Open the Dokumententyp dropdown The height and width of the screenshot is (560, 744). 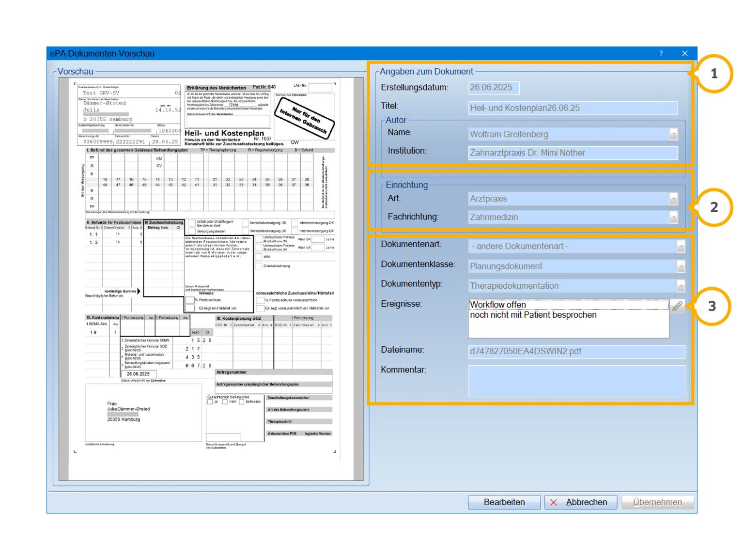coord(681,286)
